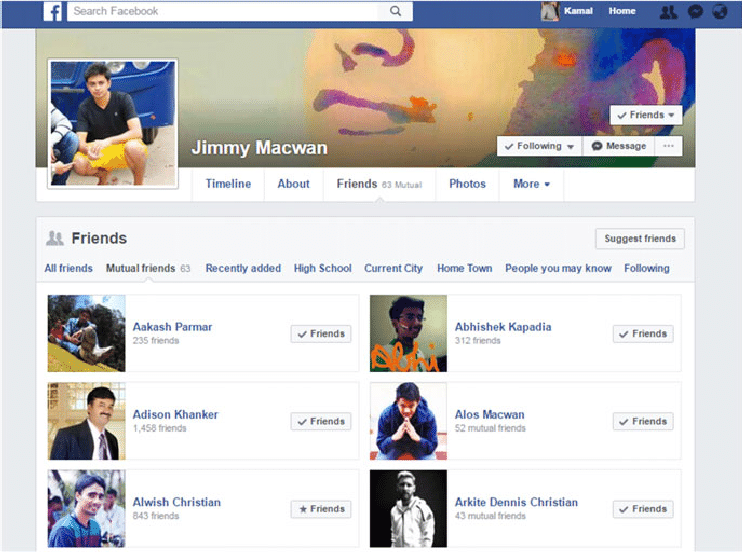Image resolution: width=742 pixels, height=552 pixels.
Task: Open notifications globe icon
Action: pyautogui.click(x=719, y=12)
